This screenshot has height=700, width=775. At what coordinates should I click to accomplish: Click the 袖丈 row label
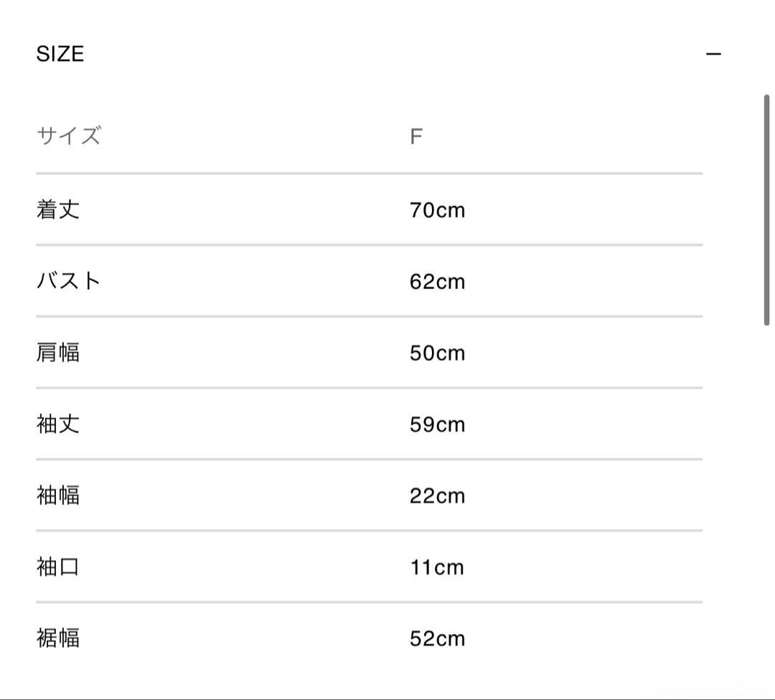tap(58, 425)
